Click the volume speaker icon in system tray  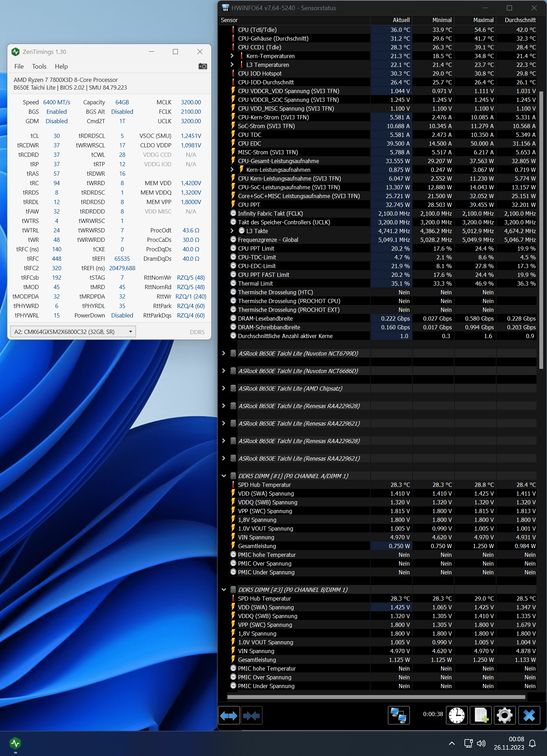tap(481, 743)
